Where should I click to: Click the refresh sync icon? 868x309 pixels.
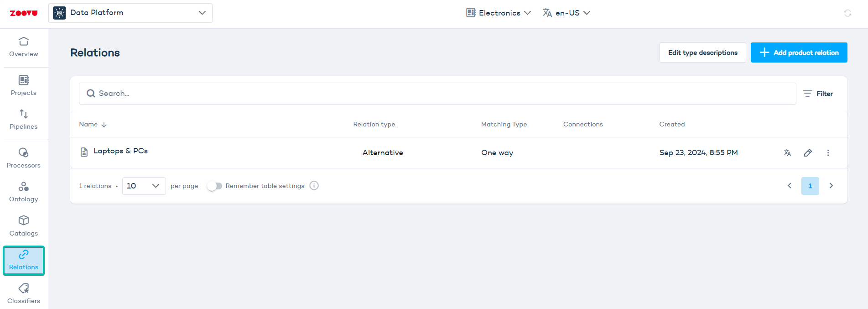(847, 13)
